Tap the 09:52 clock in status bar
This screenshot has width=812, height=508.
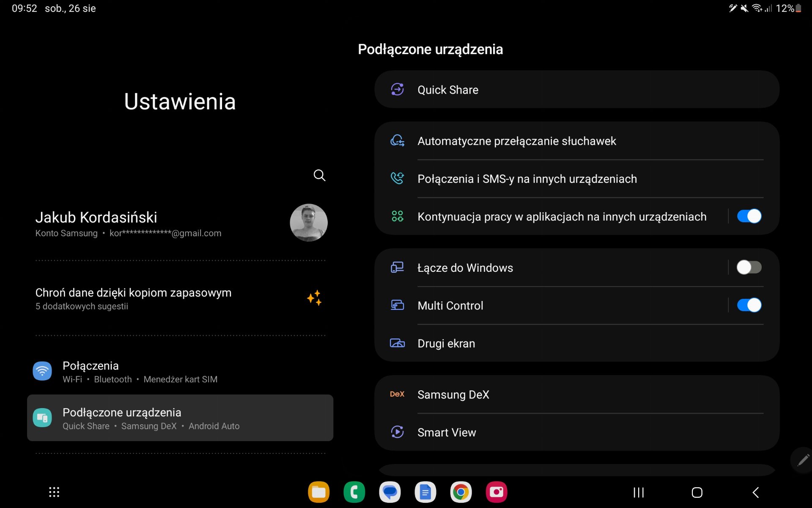tap(25, 8)
